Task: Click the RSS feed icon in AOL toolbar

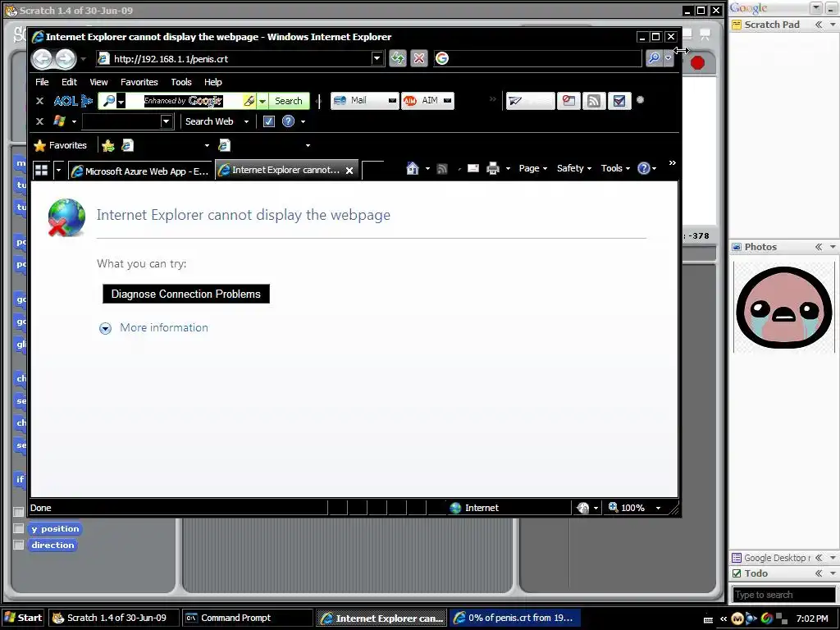Action: click(594, 101)
